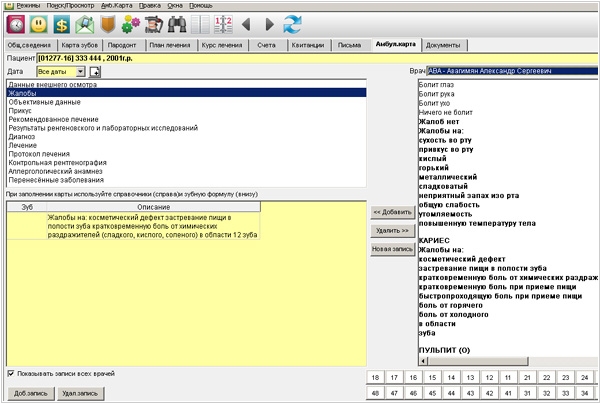
Task: Open the 'Врач' doctor selection field
Action: point(512,71)
